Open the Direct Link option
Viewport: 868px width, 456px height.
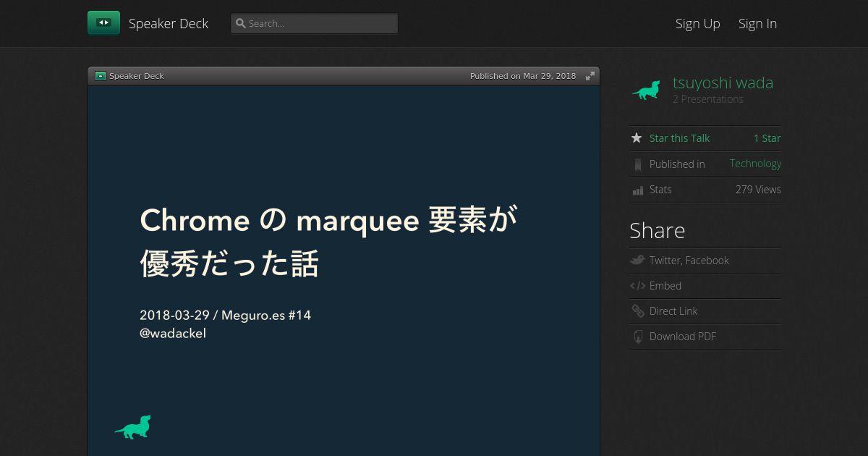(673, 311)
